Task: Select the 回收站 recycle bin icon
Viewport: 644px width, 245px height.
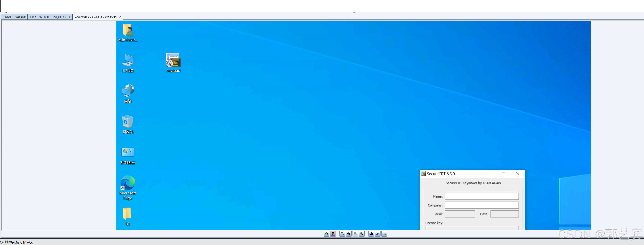Action: (128, 124)
